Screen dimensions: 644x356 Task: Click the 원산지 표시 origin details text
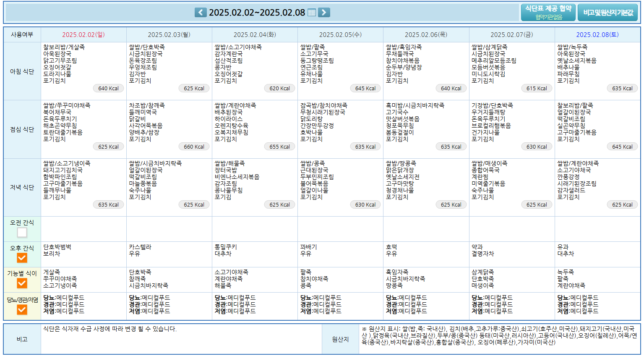pos(499,335)
